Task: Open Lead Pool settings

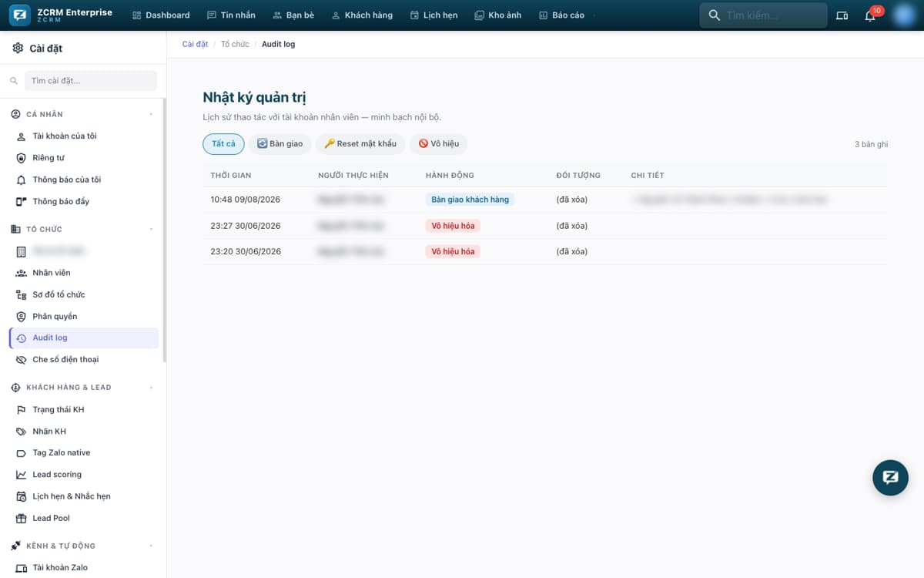Action: (x=84, y=518)
